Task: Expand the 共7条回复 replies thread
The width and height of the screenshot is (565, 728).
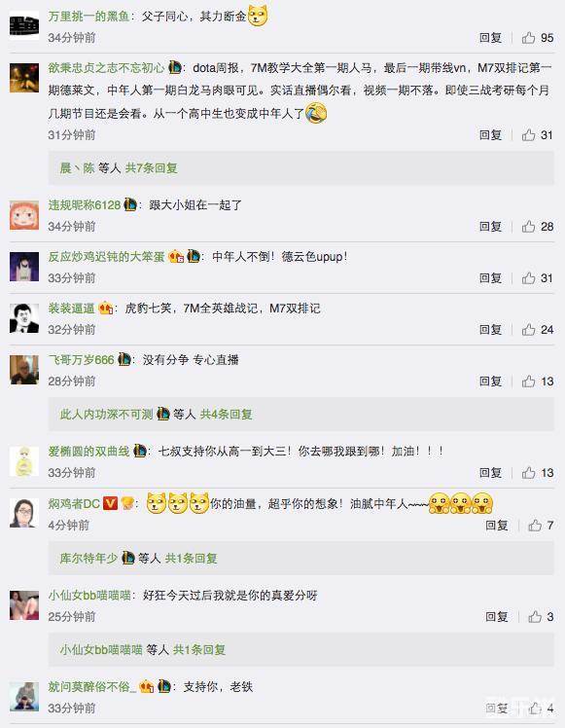Action: click(x=152, y=168)
